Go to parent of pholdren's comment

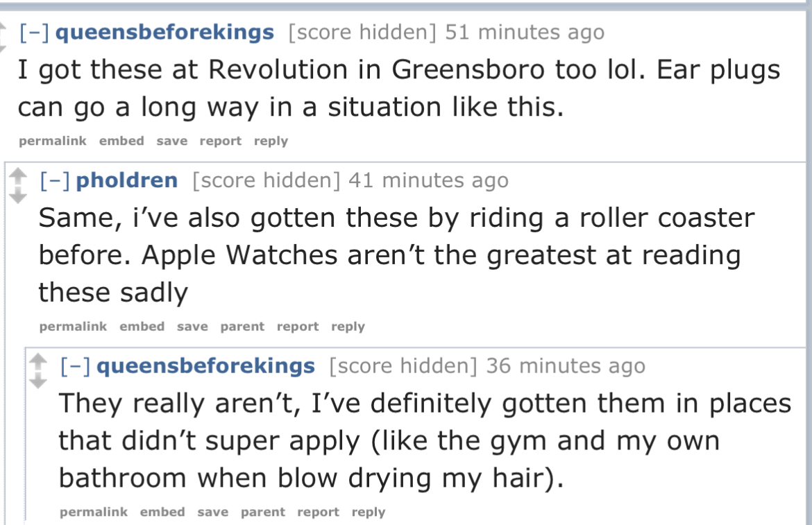pyautogui.click(x=242, y=327)
